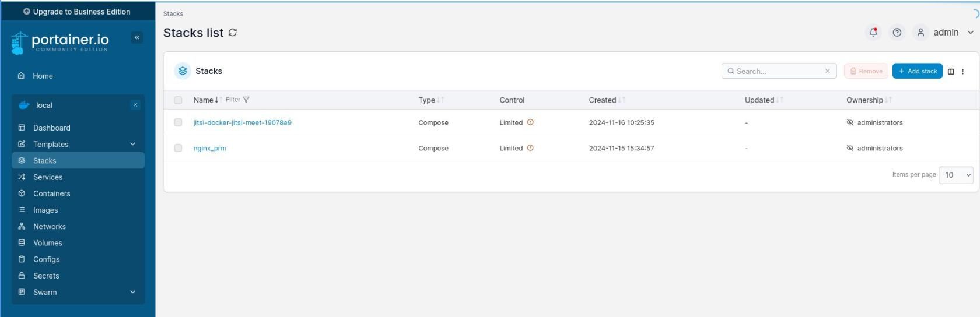Go to Containers in the sidebar

tap(51, 193)
